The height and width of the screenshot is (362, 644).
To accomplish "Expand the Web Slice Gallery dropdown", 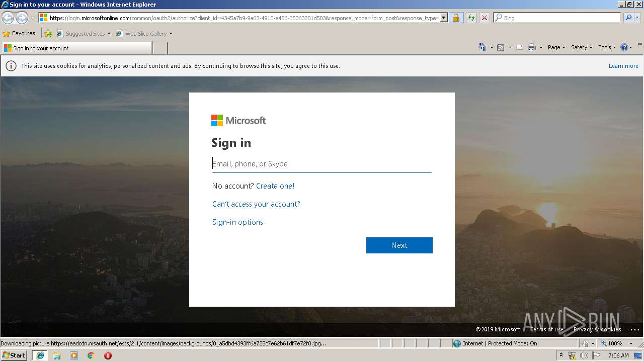I will coord(171,34).
